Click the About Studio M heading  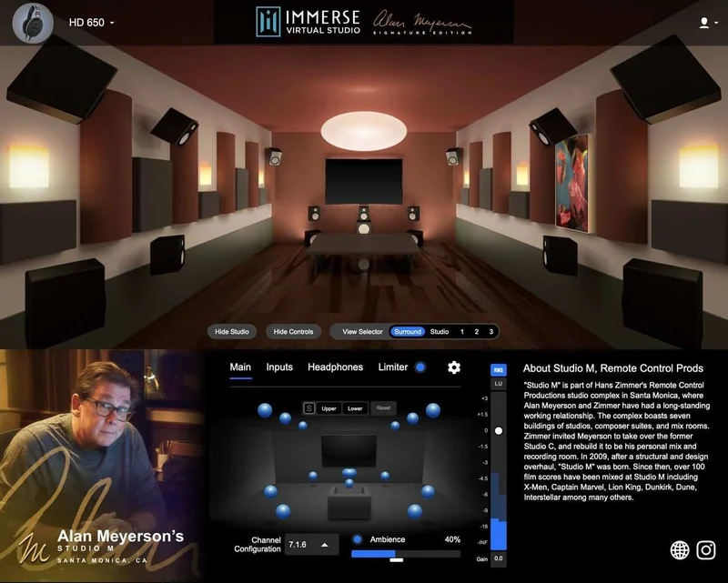[x=612, y=368]
